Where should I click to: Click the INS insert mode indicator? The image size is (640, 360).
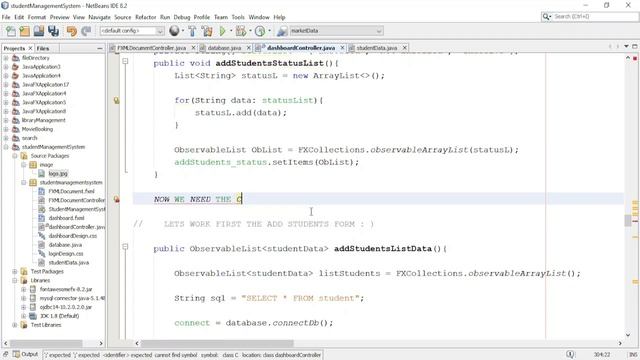633,355
